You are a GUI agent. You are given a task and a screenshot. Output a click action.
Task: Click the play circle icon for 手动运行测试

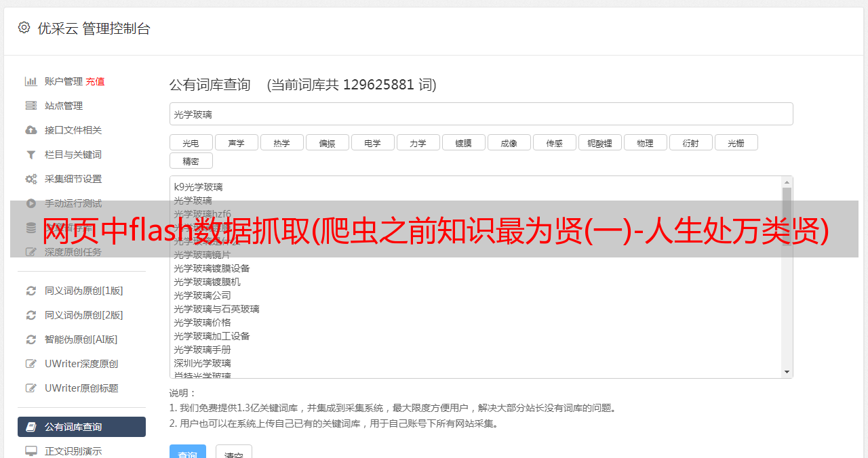coord(31,203)
